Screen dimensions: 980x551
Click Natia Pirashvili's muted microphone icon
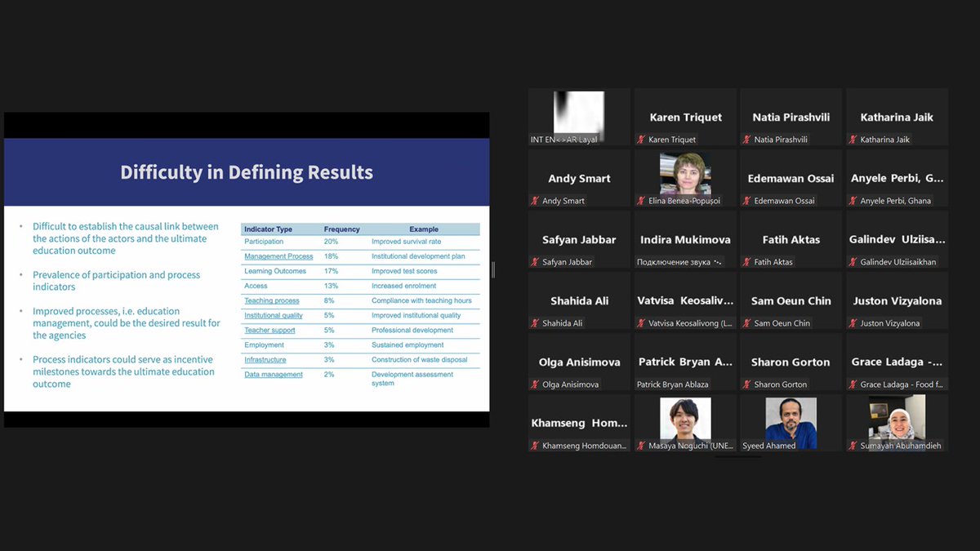pos(747,140)
